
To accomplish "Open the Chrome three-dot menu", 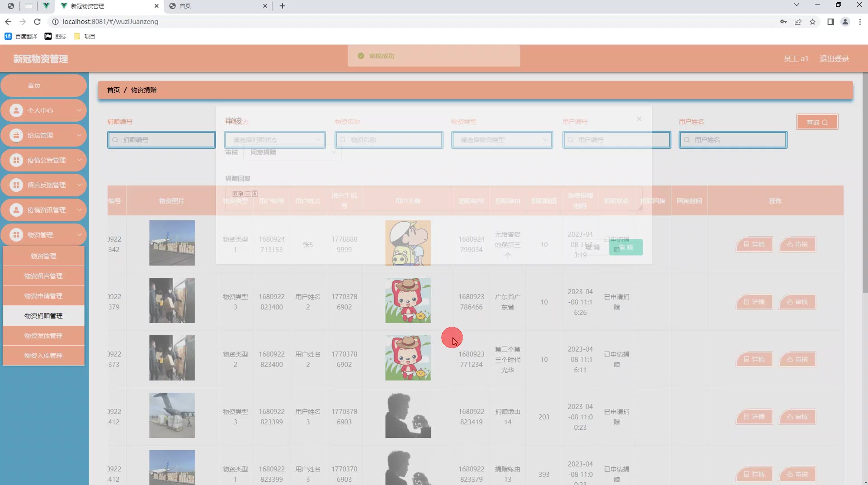I will [860, 22].
